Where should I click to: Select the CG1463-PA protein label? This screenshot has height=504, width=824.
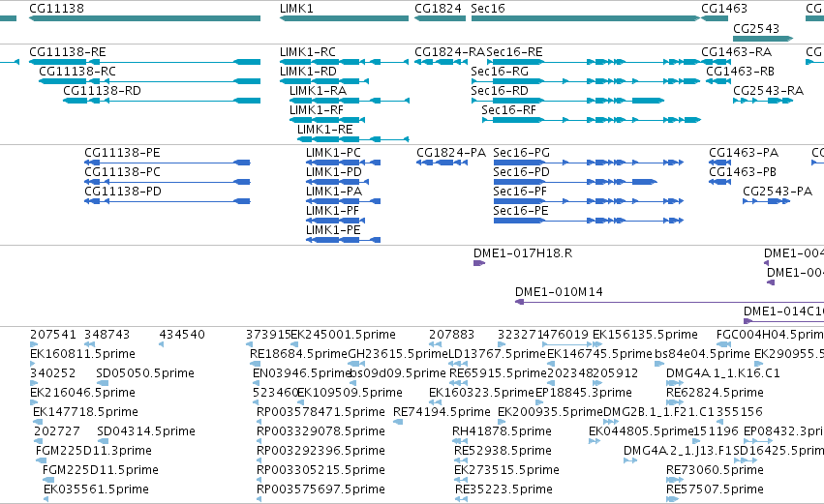click(744, 153)
